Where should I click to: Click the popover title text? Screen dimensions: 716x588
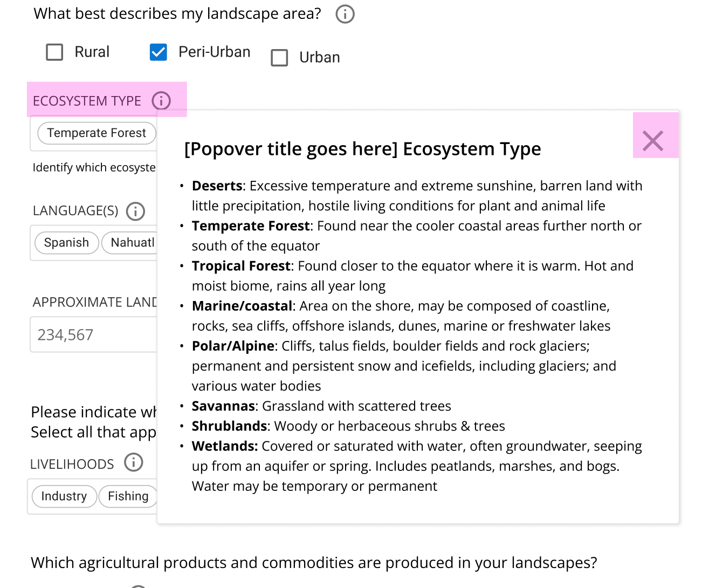coord(362,149)
